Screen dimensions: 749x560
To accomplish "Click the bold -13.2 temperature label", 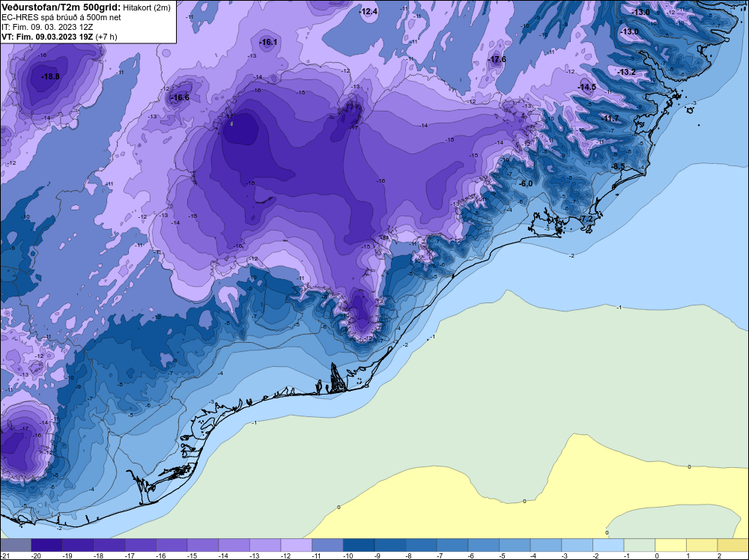I will coord(627,72).
